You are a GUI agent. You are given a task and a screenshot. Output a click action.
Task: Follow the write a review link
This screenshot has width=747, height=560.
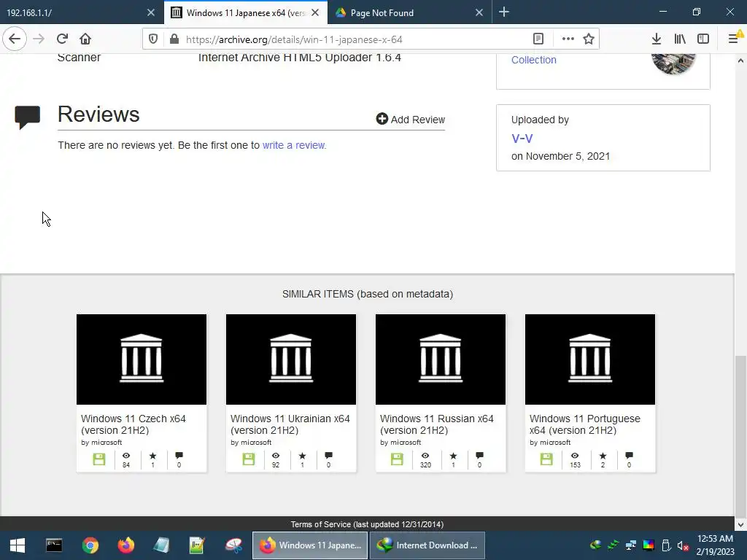tap(295, 145)
